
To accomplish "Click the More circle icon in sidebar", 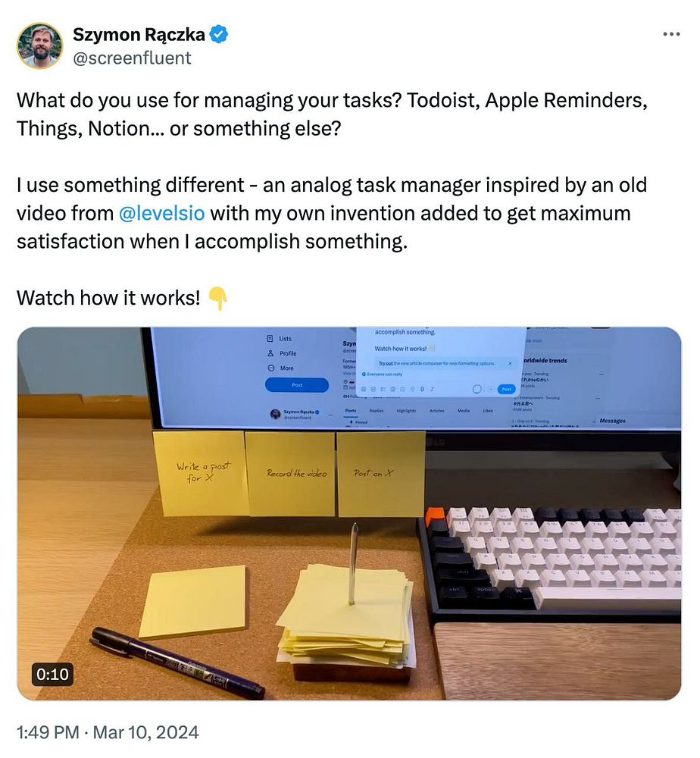I will point(271,368).
